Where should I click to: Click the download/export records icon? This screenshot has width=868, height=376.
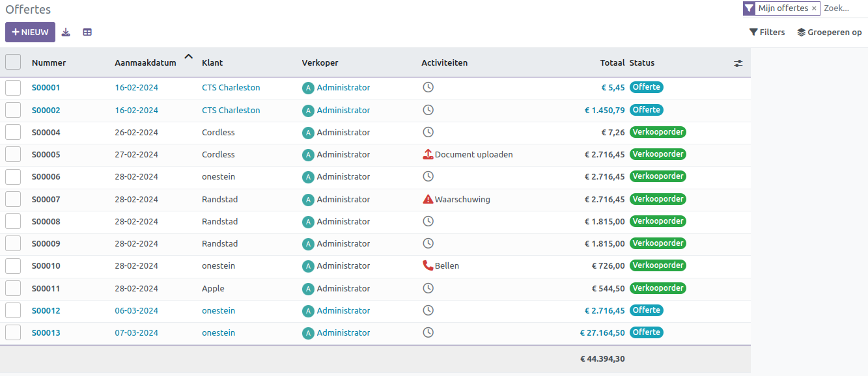(66, 32)
